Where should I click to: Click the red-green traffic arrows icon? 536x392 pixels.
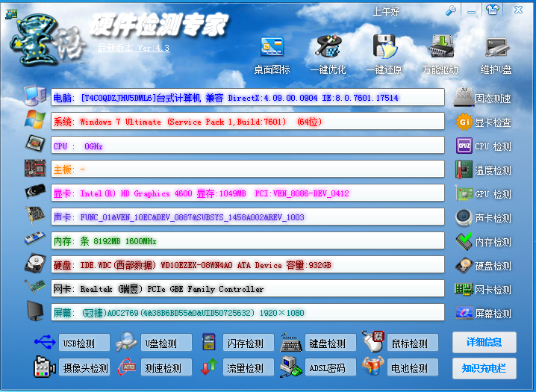point(209,367)
